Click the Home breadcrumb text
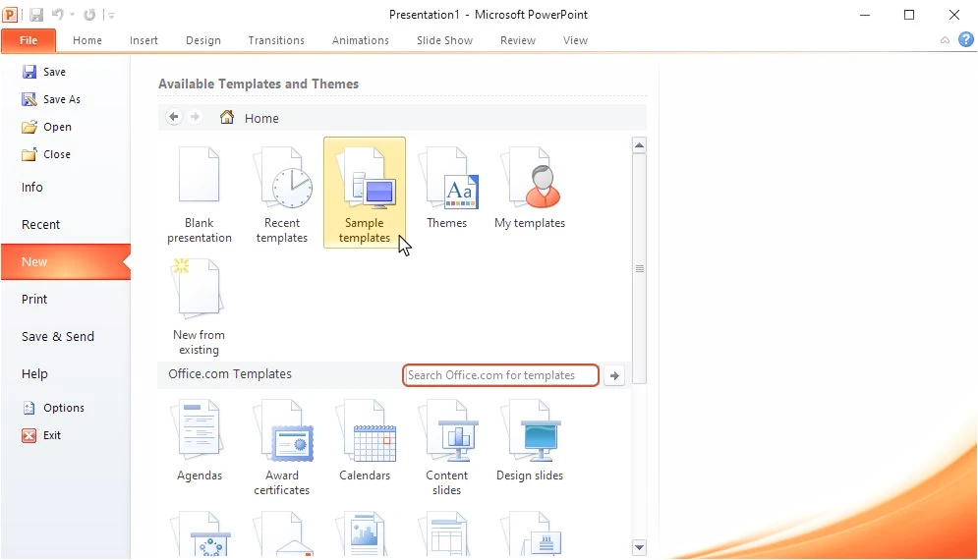Screen dimensions: 978x560 tap(261, 118)
